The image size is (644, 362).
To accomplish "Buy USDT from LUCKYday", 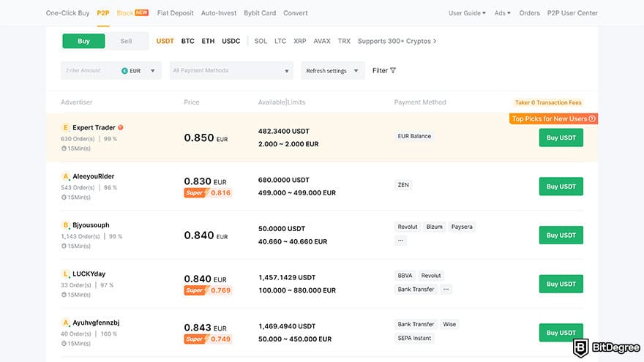I will point(561,284).
